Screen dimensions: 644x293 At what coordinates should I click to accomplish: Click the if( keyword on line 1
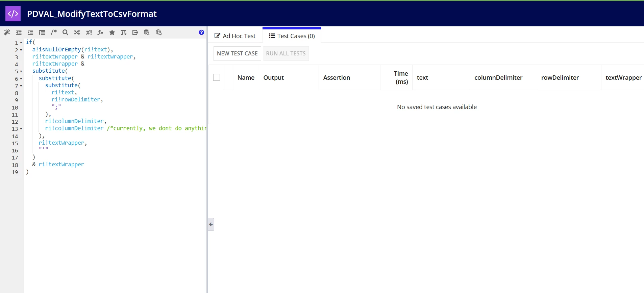(31, 42)
